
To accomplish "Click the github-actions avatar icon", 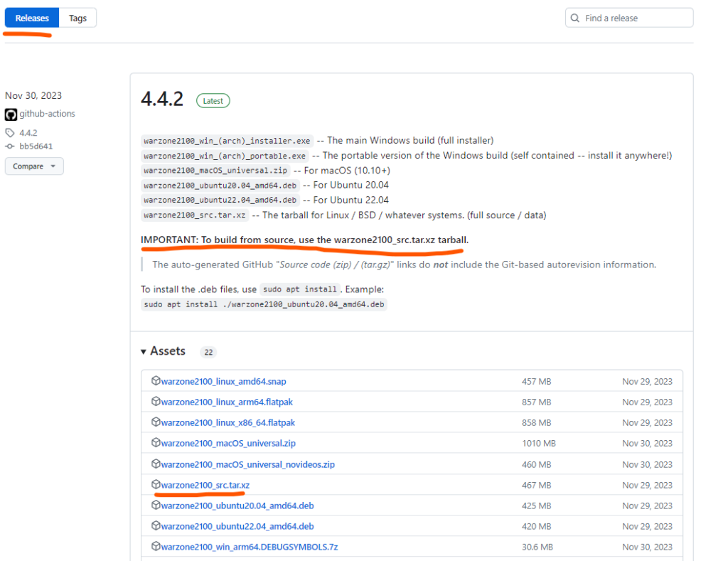I will click(11, 114).
